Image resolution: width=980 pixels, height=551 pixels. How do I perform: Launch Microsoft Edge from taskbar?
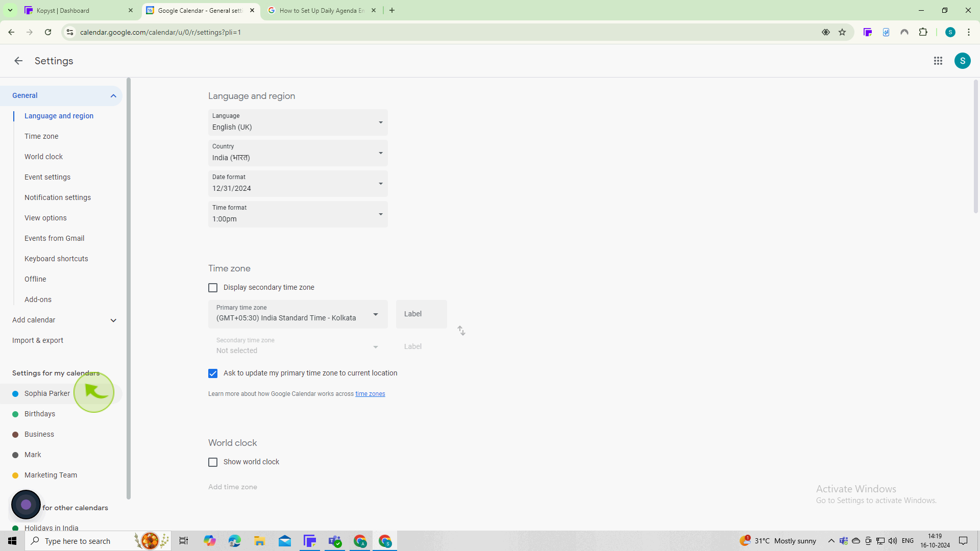pyautogui.click(x=234, y=541)
